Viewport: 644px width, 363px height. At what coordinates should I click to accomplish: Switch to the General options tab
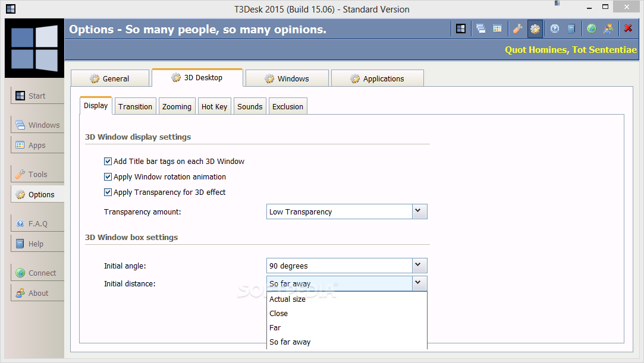click(110, 78)
